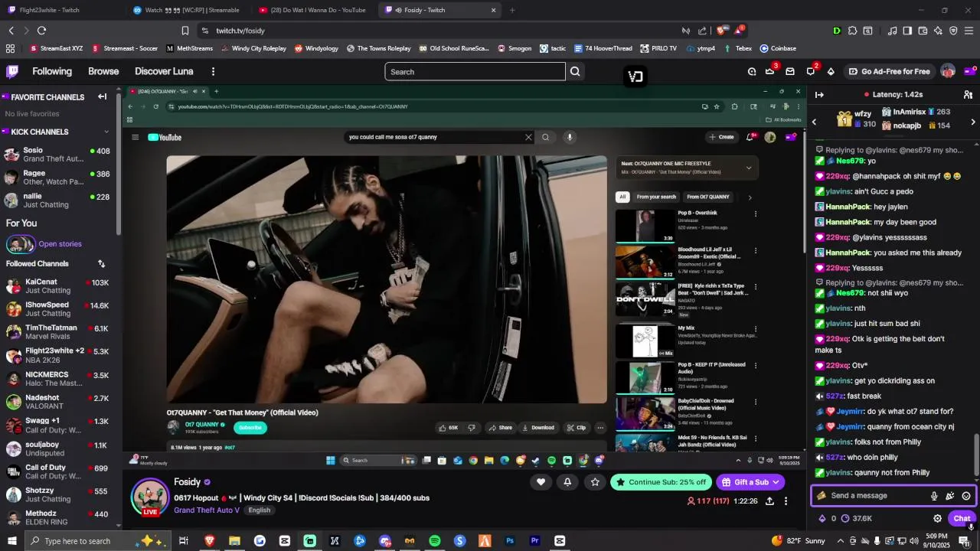Toggle browser sidebar panel icon
The width and height of the screenshot is (980, 551).
coord(907,31)
